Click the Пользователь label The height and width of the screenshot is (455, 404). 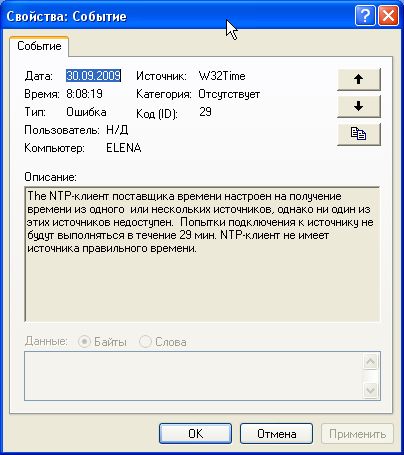point(62,130)
